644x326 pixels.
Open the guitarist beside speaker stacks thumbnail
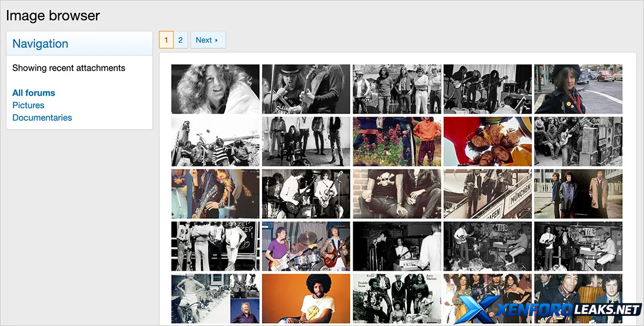(578, 141)
